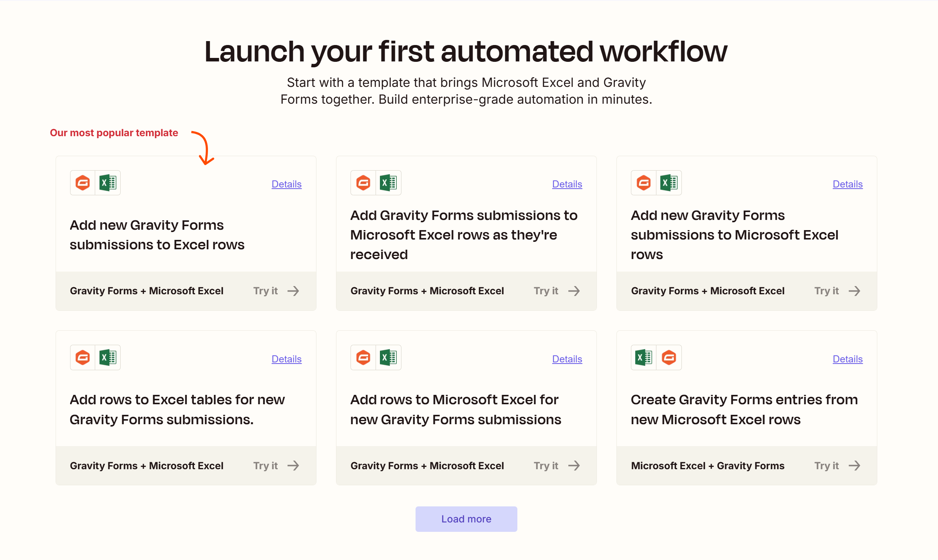Click 'Microsoft Excel + Gravity Forms' footer label

pyautogui.click(x=707, y=466)
